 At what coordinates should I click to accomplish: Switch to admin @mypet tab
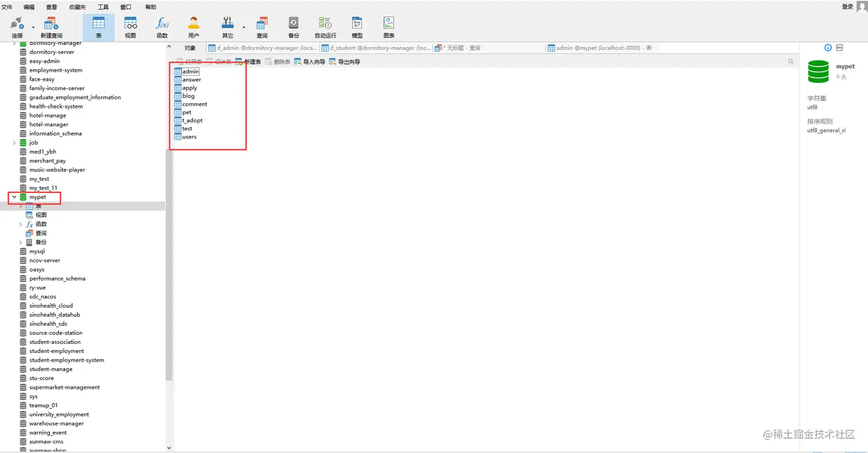tap(601, 48)
